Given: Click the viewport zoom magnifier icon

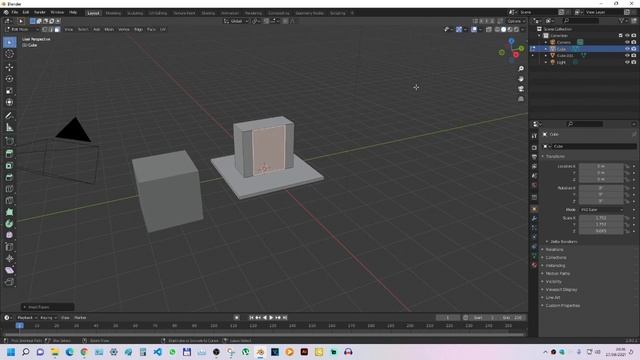Looking at the screenshot, I should [x=521, y=69].
